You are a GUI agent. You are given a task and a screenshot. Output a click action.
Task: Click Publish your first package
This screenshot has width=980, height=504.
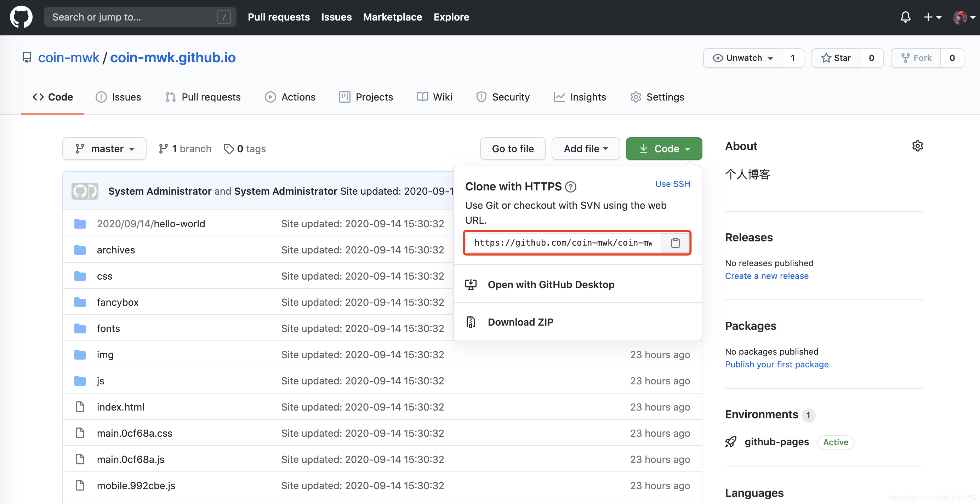(777, 365)
